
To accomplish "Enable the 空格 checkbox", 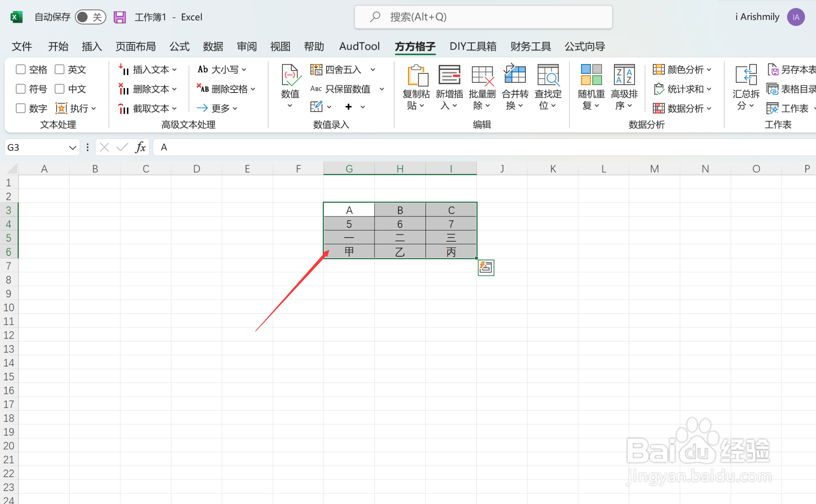I will 20,69.
